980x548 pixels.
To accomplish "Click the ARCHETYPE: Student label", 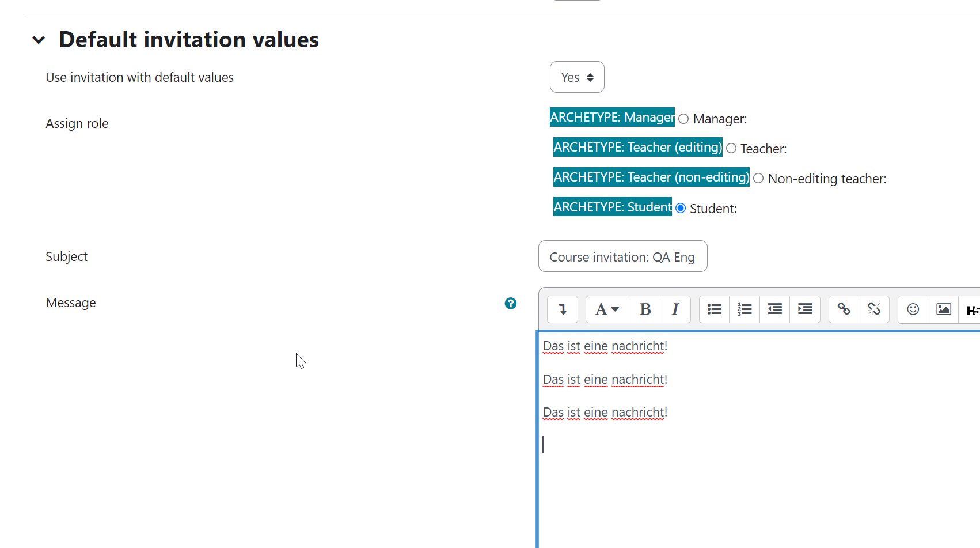I will 612,207.
